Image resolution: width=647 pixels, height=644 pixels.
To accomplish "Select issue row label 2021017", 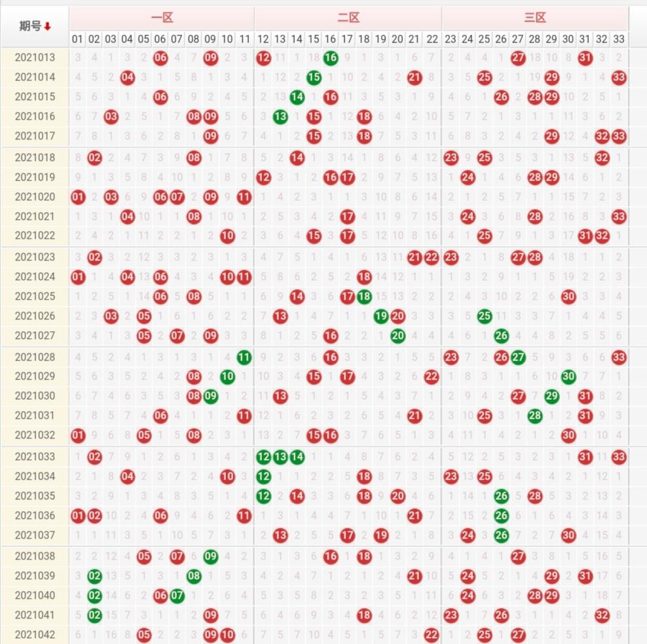I will tap(35, 135).
